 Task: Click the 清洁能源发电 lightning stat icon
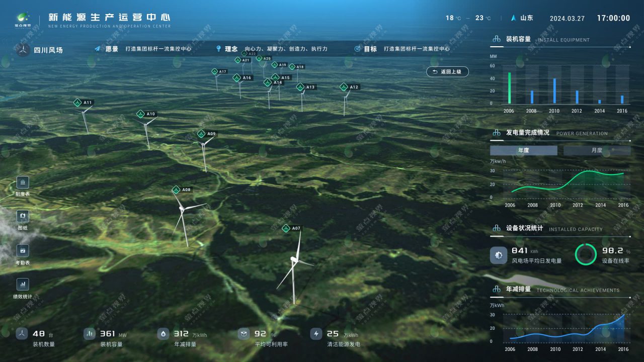316,333
